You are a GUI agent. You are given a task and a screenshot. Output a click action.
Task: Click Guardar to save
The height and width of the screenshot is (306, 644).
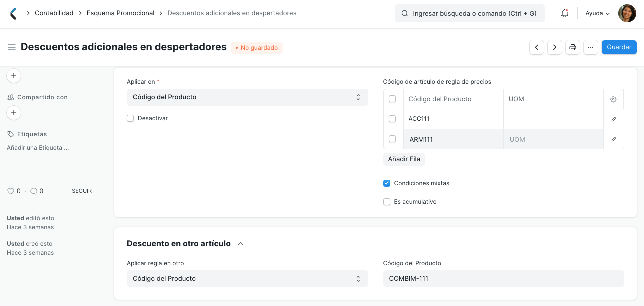click(x=619, y=47)
